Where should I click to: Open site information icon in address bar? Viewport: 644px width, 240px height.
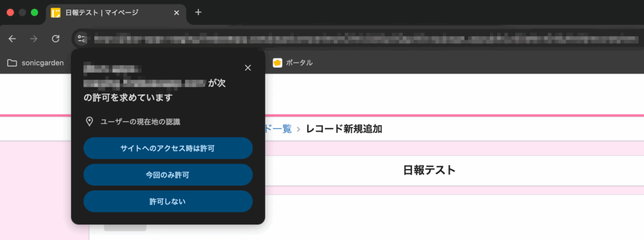tap(82, 39)
